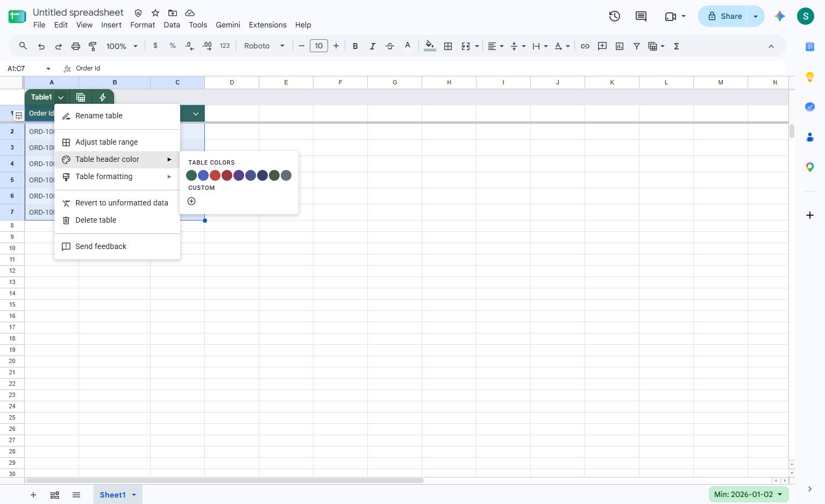Click the undo icon in the toolbar
The height and width of the screenshot is (504, 825).
(x=41, y=46)
